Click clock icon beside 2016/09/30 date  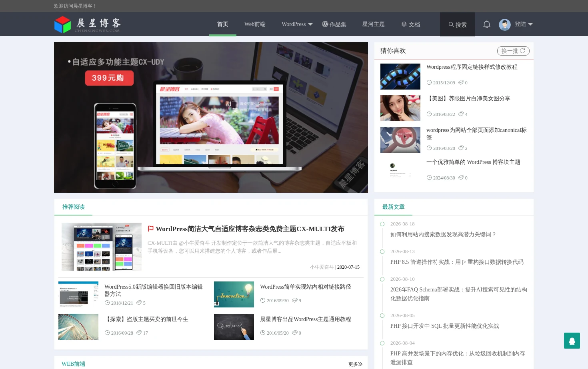tap(263, 300)
